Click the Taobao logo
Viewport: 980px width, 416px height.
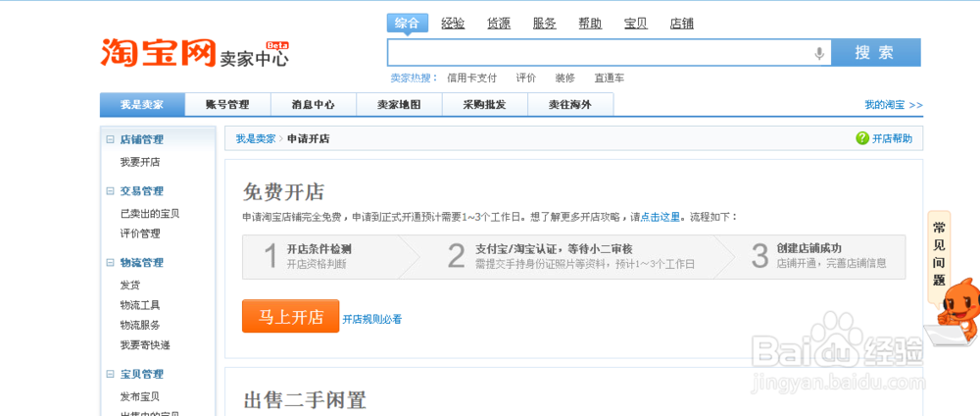point(158,53)
